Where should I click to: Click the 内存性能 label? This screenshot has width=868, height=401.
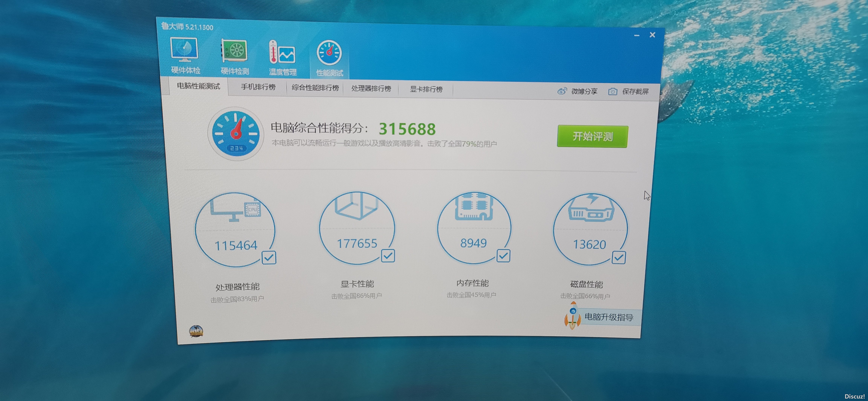click(472, 283)
